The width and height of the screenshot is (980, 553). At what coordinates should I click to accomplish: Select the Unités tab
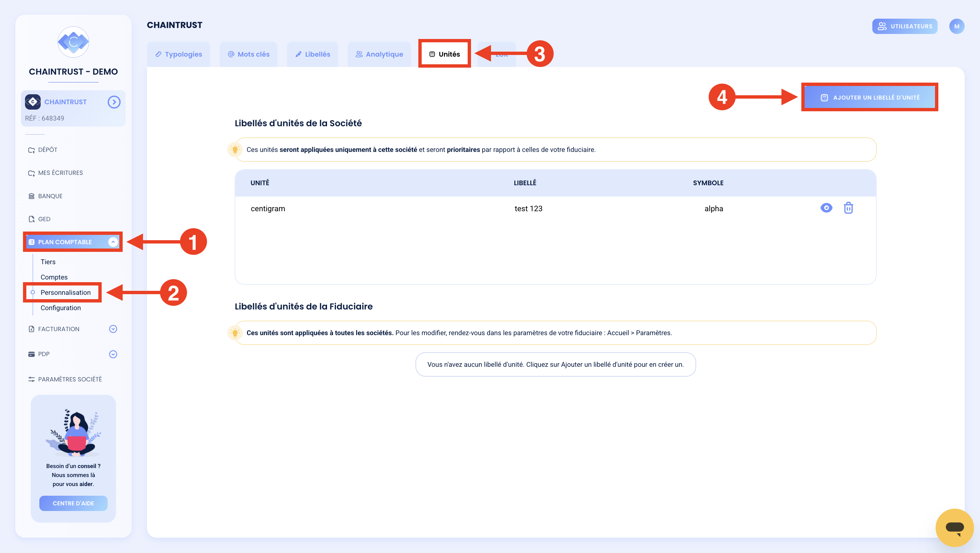[x=444, y=54]
